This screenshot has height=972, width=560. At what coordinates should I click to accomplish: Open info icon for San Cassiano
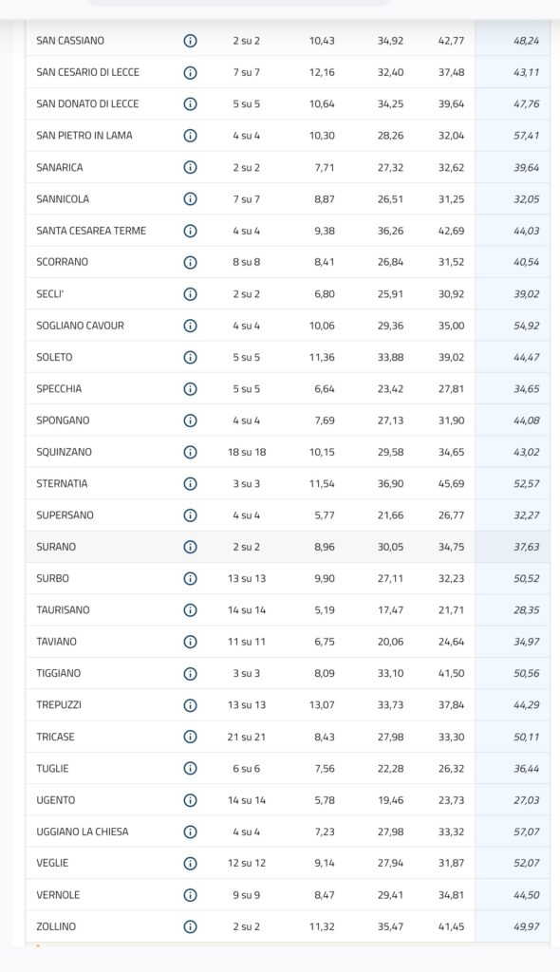tap(191, 41)
